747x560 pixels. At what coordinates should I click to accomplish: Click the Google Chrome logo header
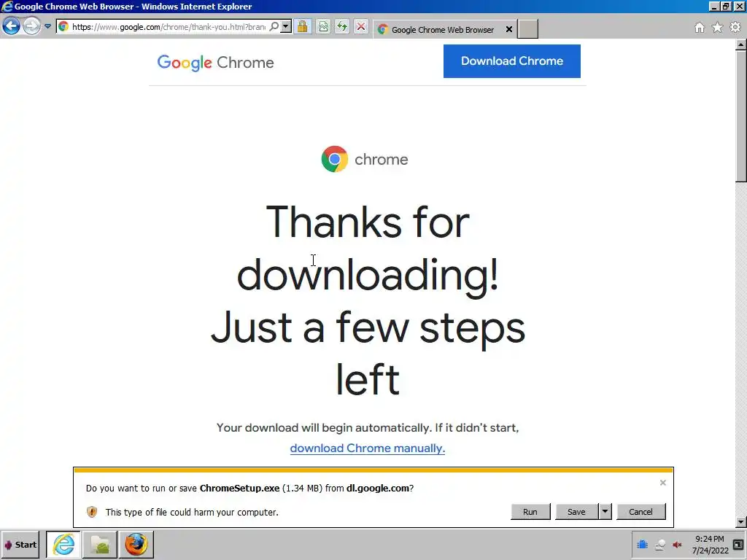click(215, 63)
